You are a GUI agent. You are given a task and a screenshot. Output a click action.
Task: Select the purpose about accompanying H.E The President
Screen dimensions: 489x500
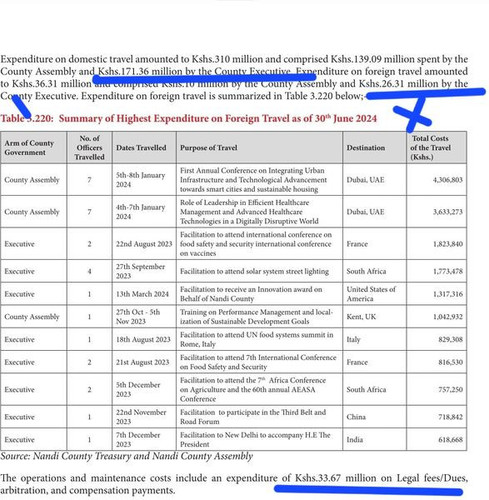pos(255,440)
